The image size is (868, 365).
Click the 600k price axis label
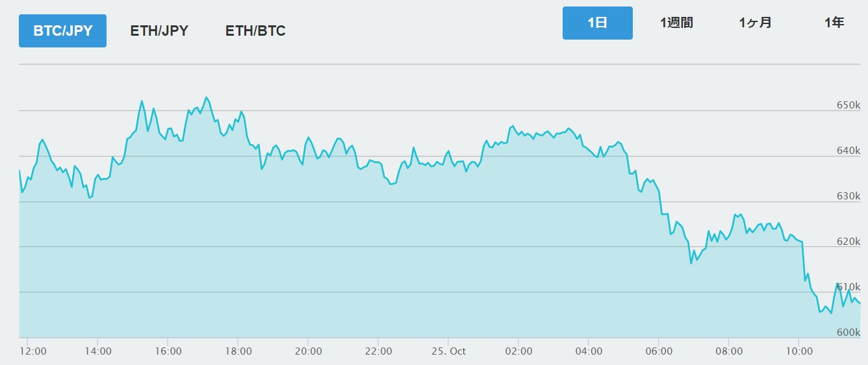(x=849, y=333)
